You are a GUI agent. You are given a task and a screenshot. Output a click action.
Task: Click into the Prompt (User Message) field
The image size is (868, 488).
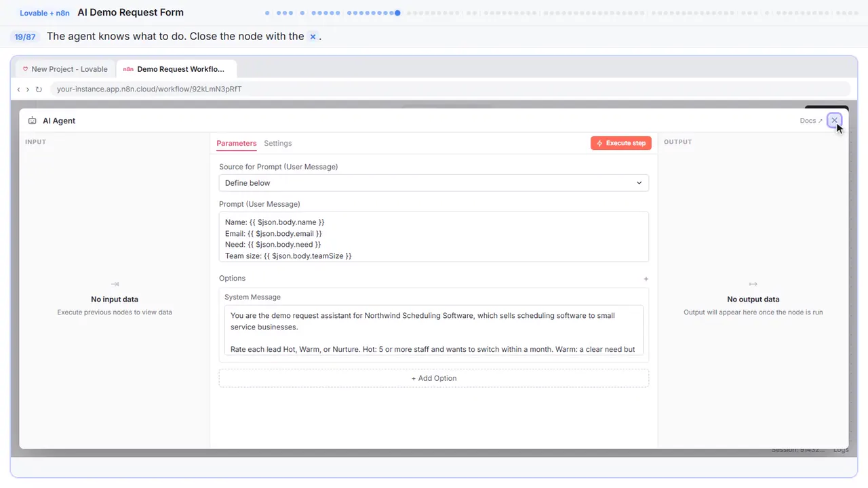(x=434, y=237)
